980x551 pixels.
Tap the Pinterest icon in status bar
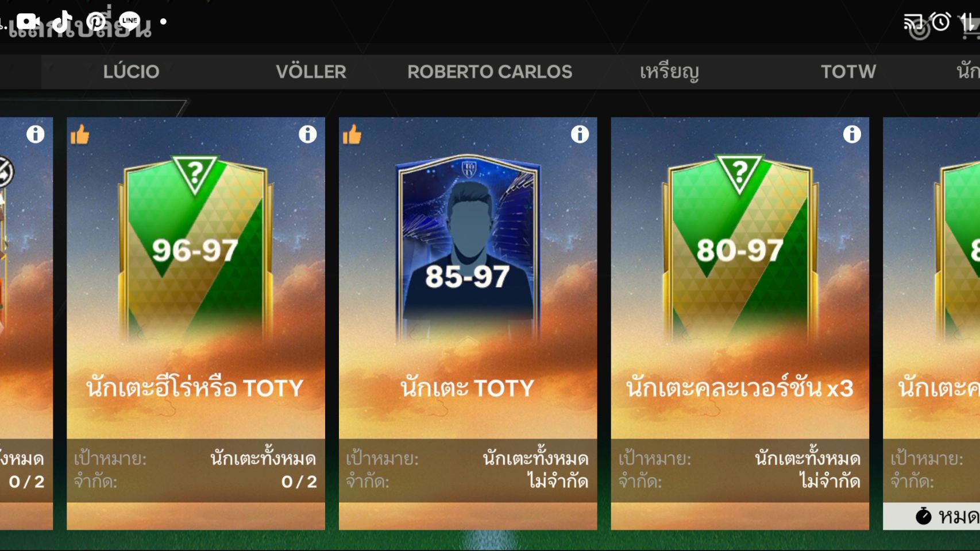pos(96,21)
